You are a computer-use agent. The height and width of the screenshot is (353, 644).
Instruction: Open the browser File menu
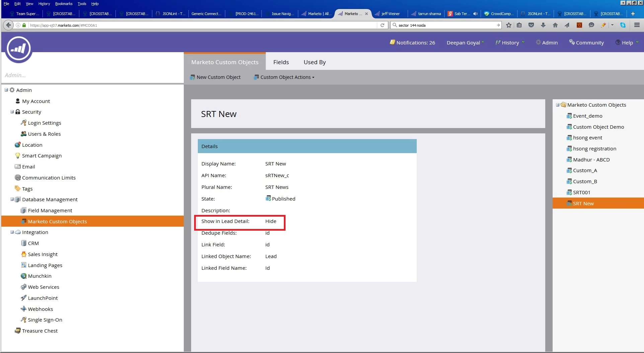6,4
